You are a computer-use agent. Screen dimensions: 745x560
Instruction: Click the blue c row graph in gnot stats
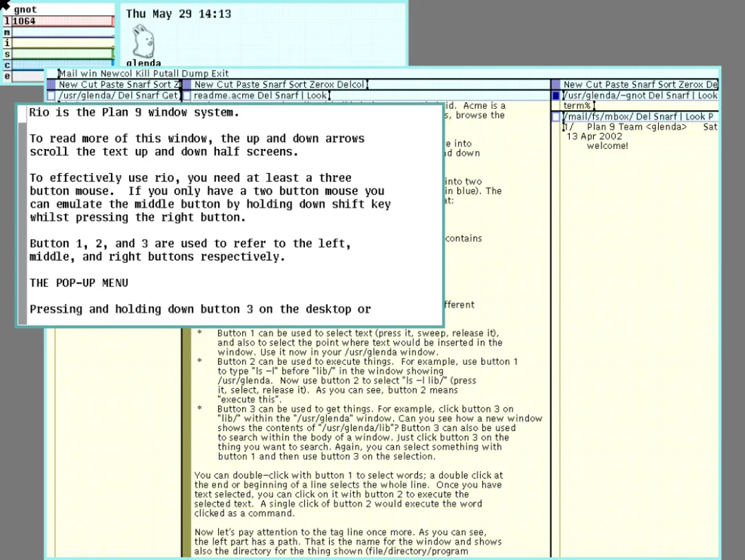(63, 65)
